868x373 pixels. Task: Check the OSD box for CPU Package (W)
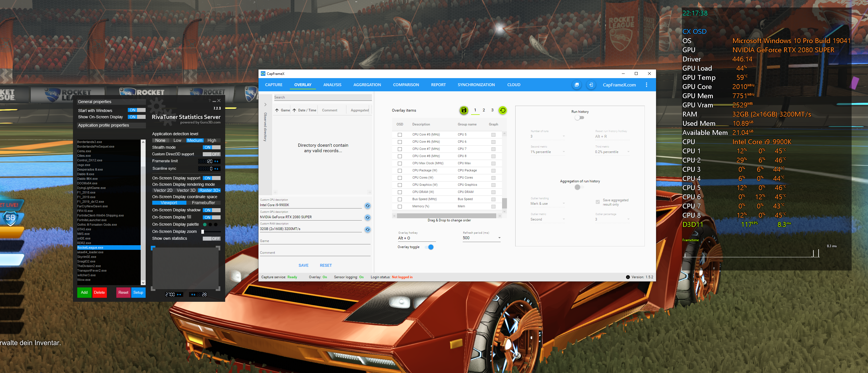point(400,171)
